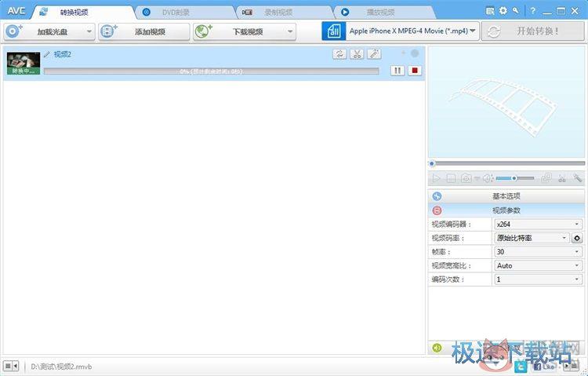Viewport: 588px width, 376px height.
Task: Click the D:\测试\视频2.rmvb path
Action: pos(61,367)
